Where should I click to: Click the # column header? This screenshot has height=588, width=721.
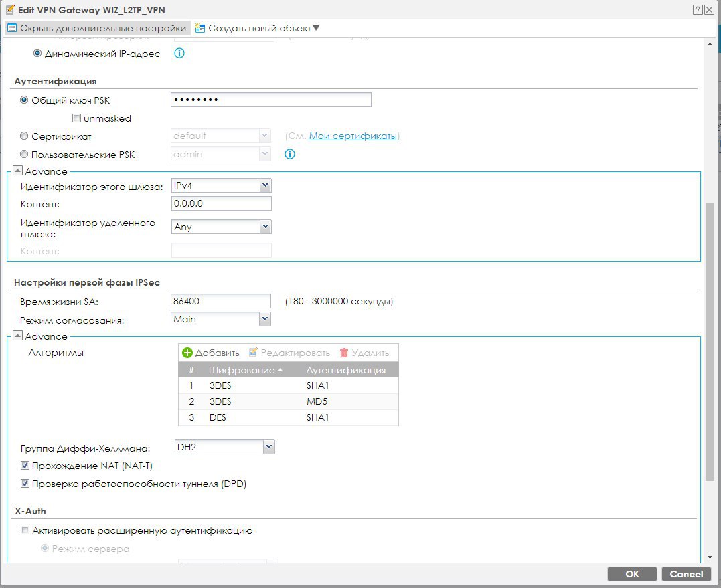click(x=191, y=370)
